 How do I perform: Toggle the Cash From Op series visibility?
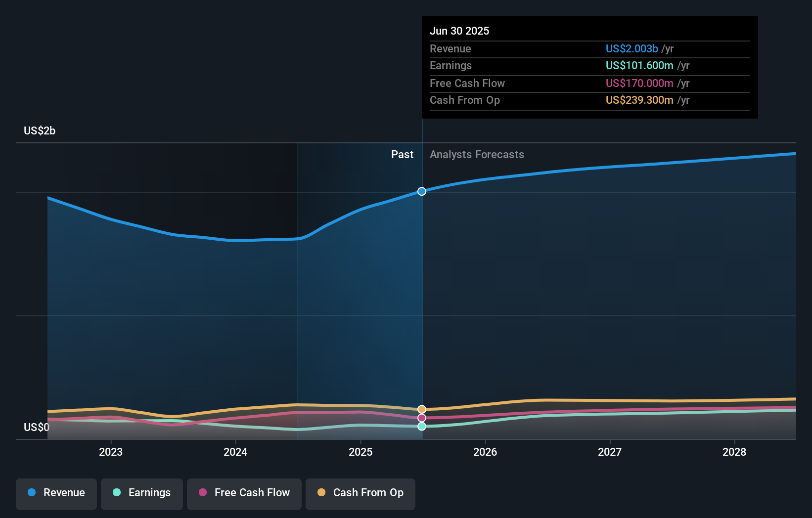pos(360,493)
